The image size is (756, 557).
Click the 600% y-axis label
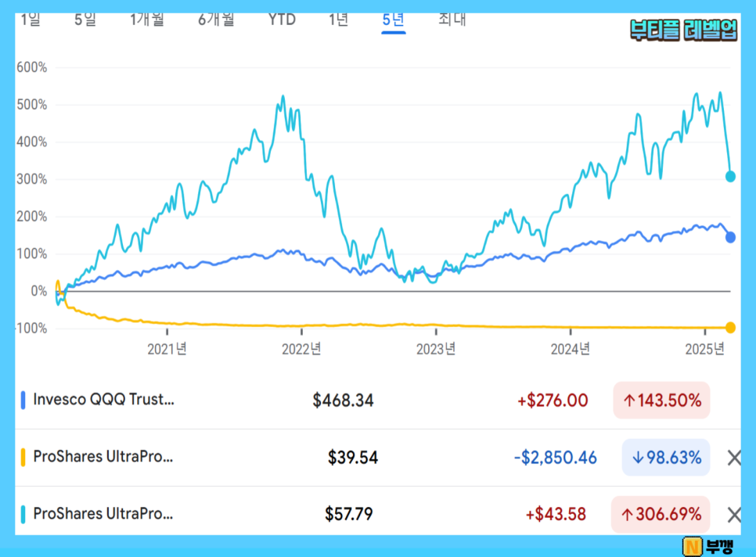(32, 67)
